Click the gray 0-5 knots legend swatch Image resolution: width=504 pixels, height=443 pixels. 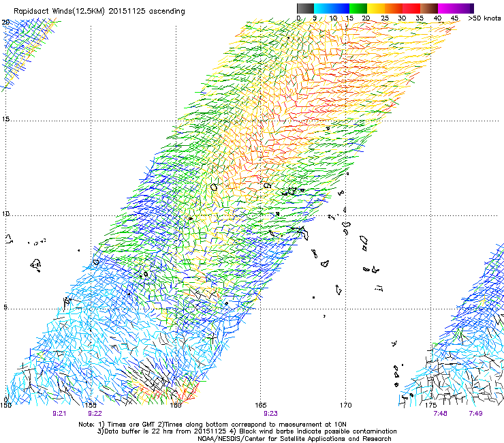pyautogui.click(x=305, y=8)
